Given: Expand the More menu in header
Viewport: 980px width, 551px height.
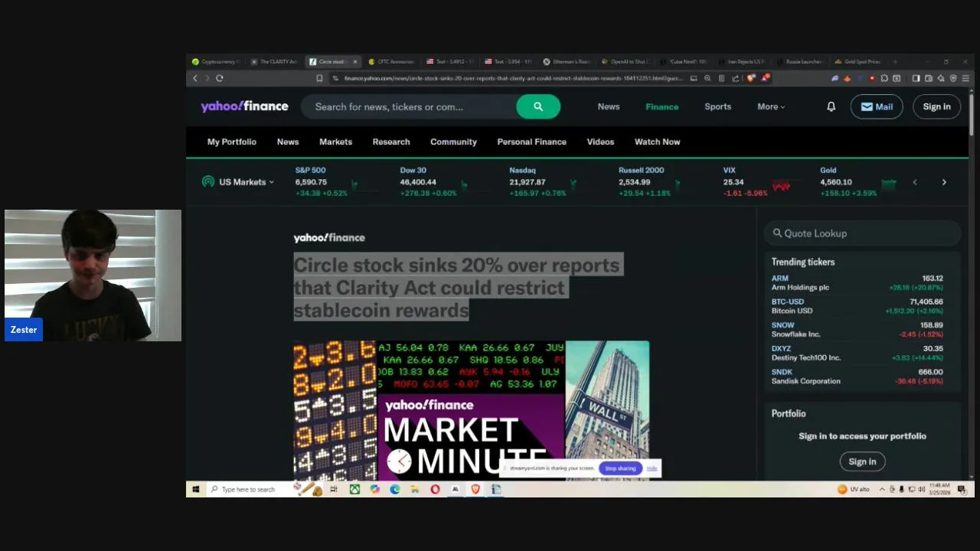Looking at the screenshot, I should [x=771, y=106].
